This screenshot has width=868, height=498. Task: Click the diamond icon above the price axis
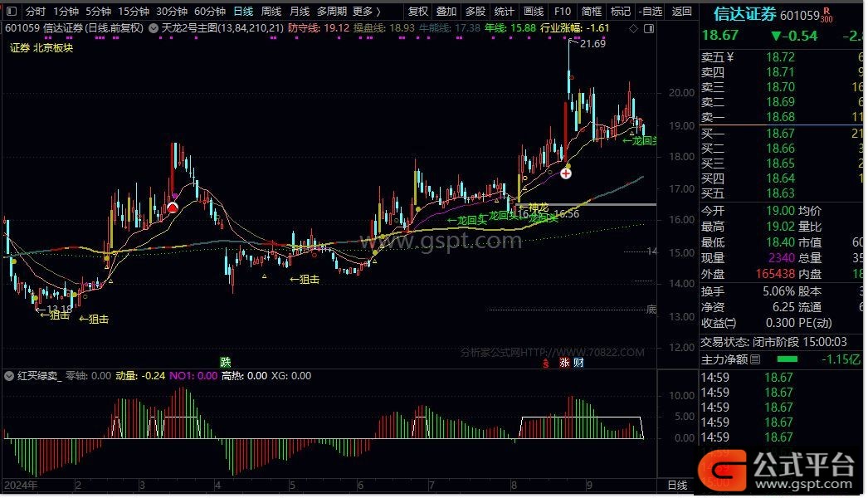[634, 28]
